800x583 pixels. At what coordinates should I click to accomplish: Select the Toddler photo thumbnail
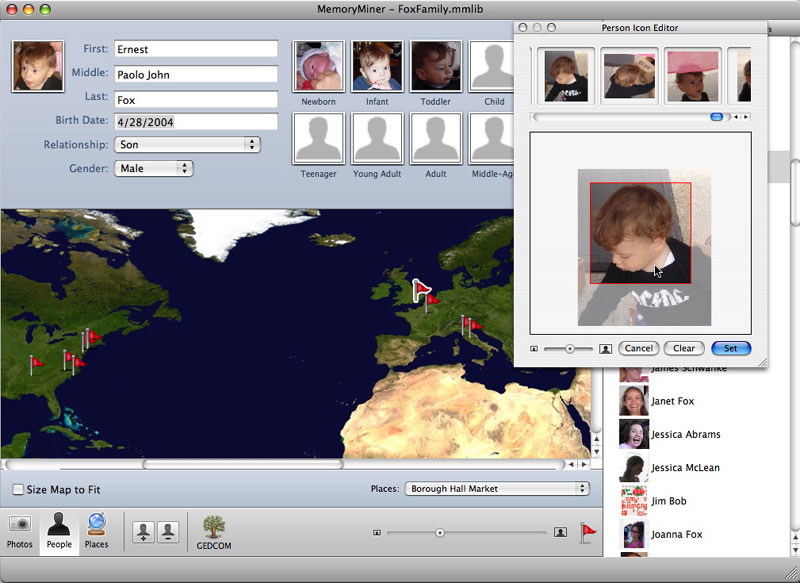click(x=436, y=66)
